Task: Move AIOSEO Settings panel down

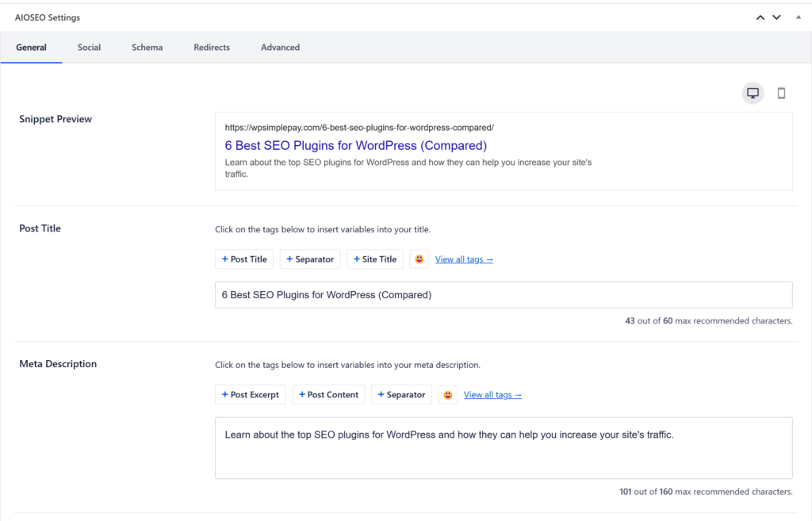Action: click(777, 17)
